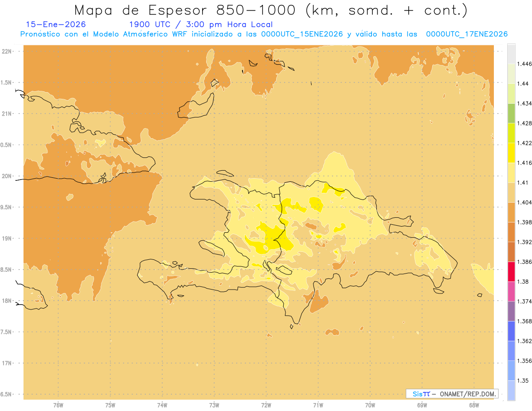532x411 pixels.
Task: Click the latitude label '20N'
Action: (x=7, y=176)
